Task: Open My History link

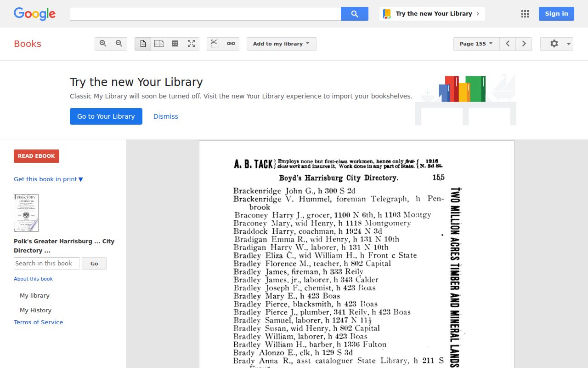Action: pyautogui.click(x=35, y=310)
